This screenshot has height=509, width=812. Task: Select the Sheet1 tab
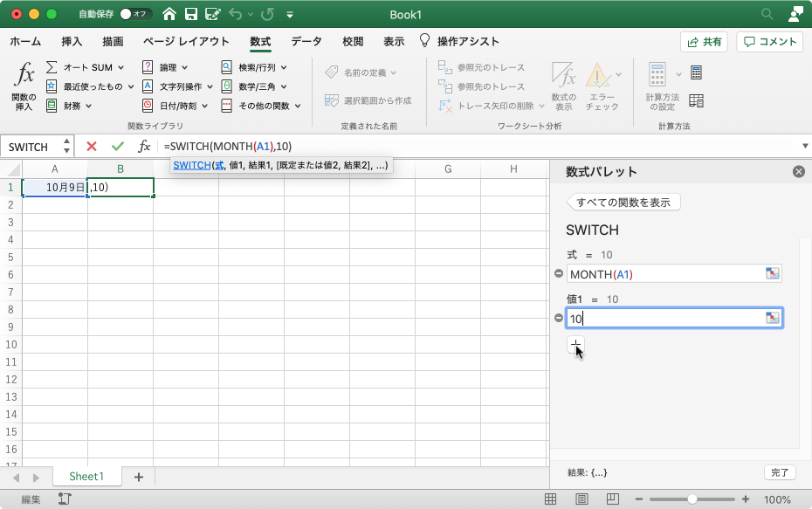pos(86,477)
